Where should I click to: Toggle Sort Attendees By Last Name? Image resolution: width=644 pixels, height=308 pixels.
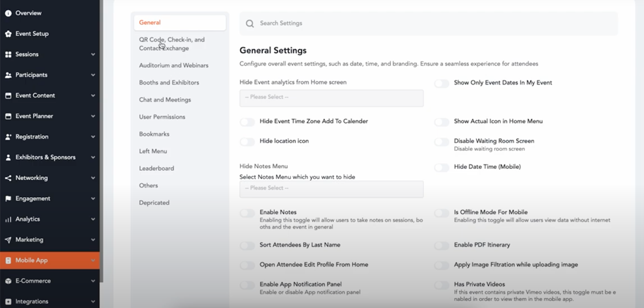[x=247, y=245]
